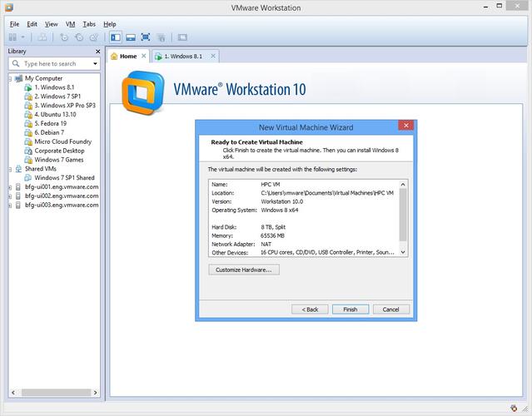This screenshot has height=416, width=532.
Task: Collapse the My Computer tree node
Action: [10, 78]
